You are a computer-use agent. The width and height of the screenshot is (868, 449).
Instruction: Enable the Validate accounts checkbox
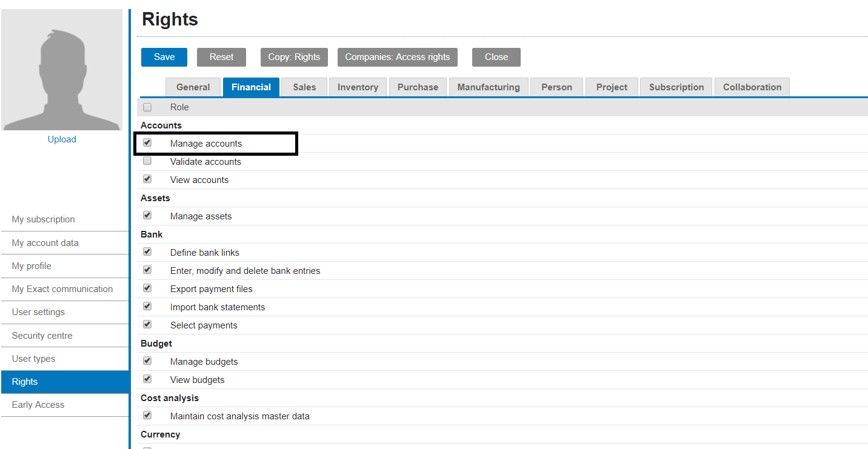pos(147,161)
